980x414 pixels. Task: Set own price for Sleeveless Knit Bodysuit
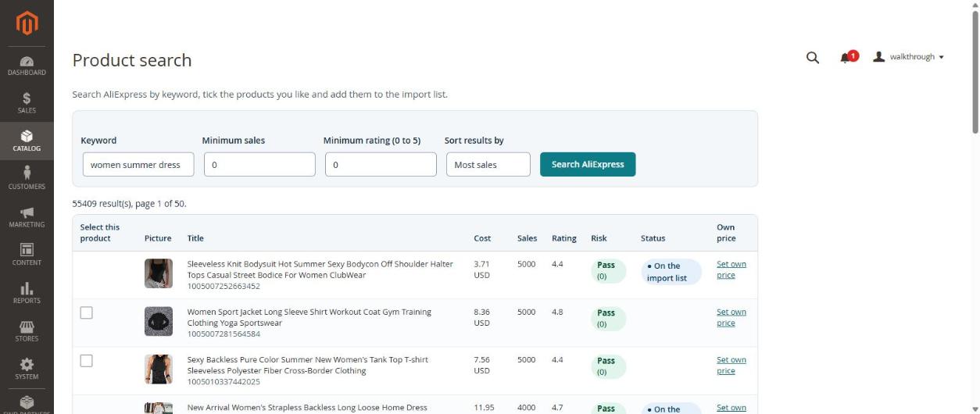click(731, 269)
